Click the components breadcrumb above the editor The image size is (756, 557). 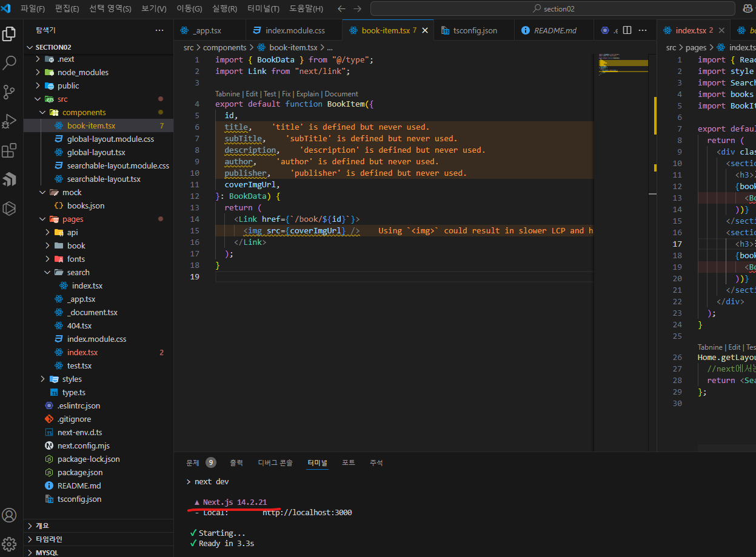coord(224,47)
